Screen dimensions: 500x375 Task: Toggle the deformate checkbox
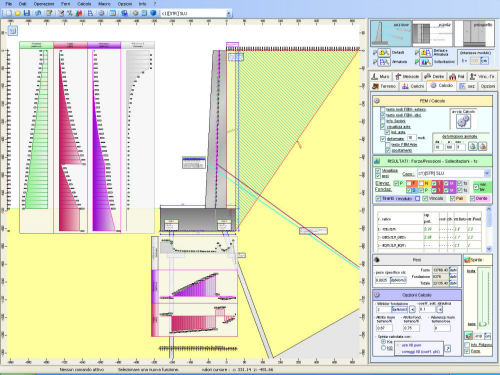coord(383,139)
